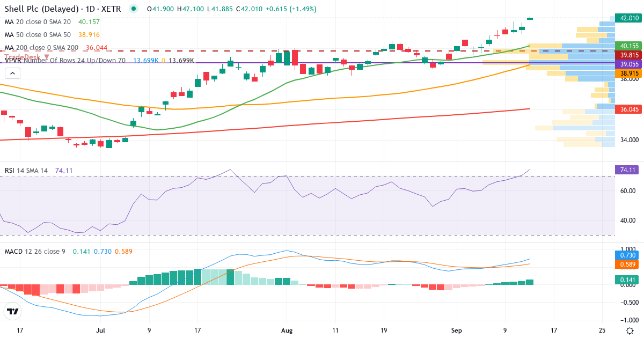
Task: Select the MA 200 close SMA 200 legend
Action: coord(41,48)
